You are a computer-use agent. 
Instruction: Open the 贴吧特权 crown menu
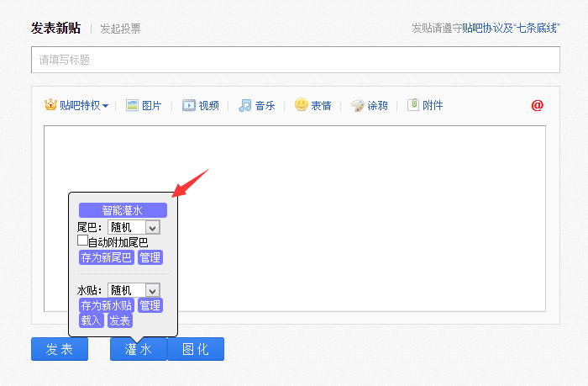tap(76, 105)
